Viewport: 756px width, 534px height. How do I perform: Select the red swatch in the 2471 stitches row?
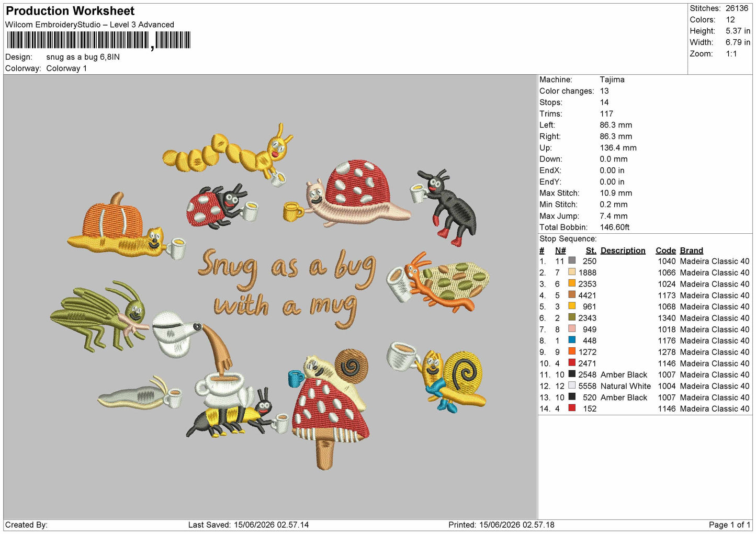coord(572,363)
